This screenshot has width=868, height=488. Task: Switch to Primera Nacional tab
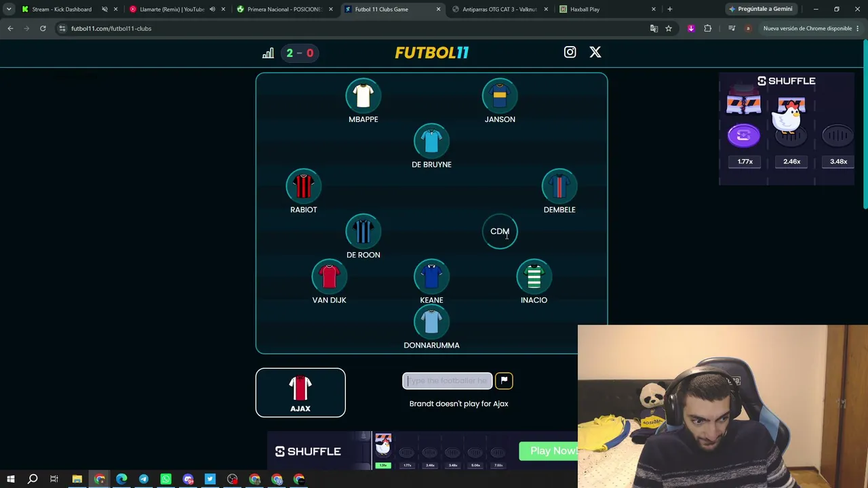point(284,9)
